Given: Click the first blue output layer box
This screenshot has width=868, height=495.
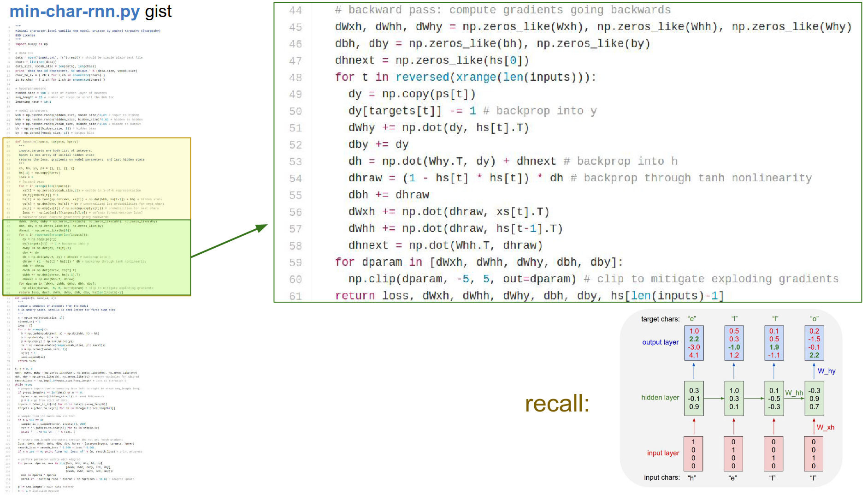Looking at the screenshot, I should 694,343.
